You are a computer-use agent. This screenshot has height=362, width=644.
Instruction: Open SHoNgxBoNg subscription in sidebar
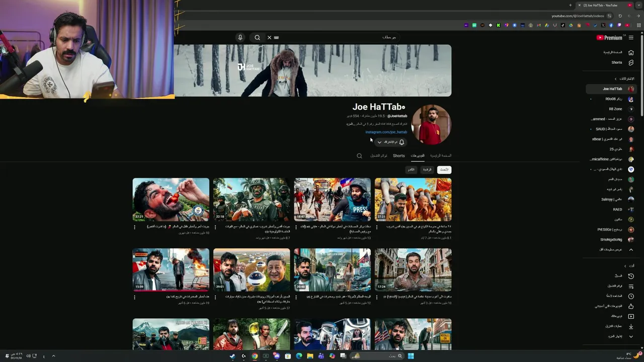(611, 239)
